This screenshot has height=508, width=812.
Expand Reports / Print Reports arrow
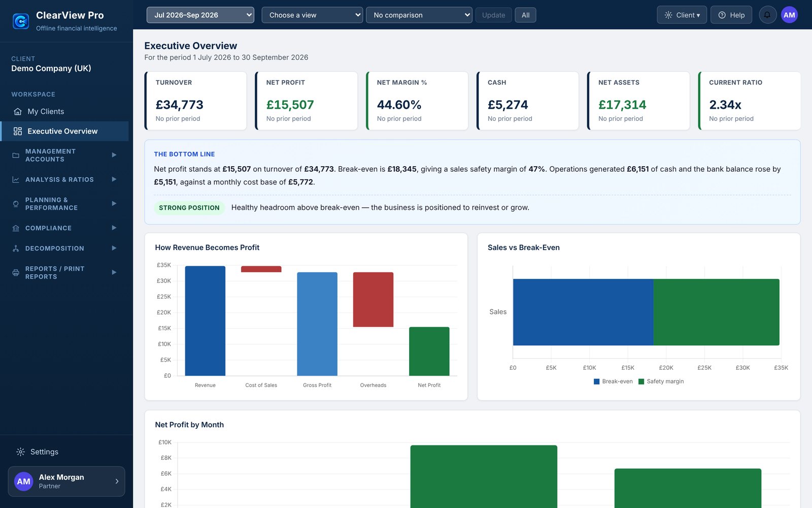pos(114,273)
